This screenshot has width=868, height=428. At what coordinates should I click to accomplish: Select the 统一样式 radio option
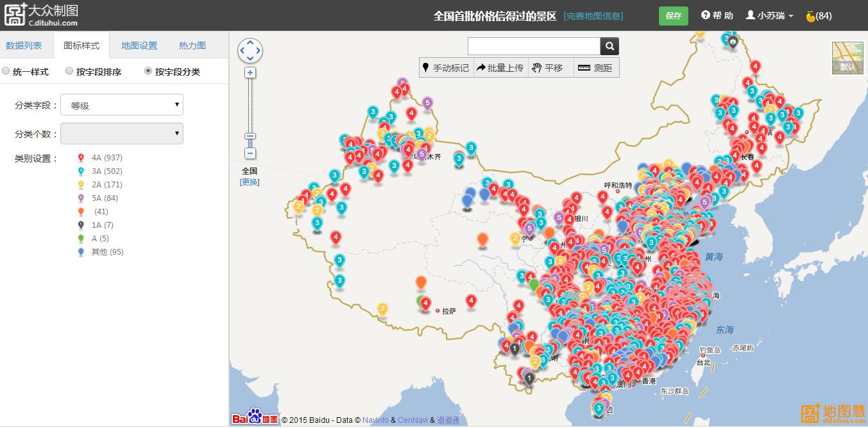[6, 71]
